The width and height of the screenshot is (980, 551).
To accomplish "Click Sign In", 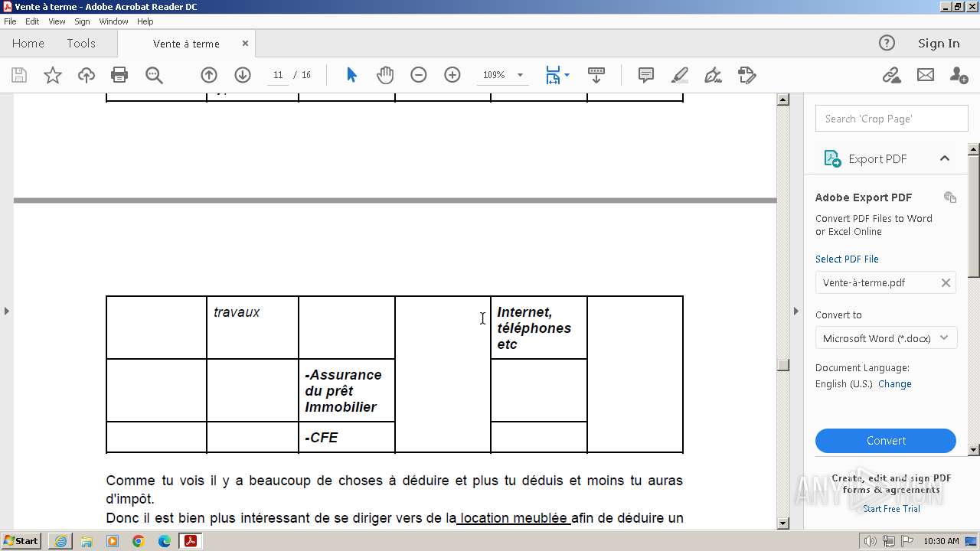I will 939,44.
